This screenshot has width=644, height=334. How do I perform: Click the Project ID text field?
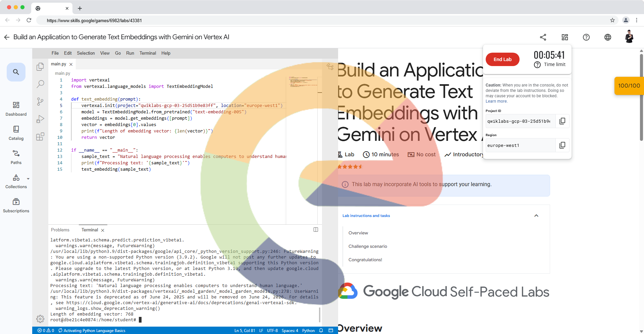click(x=520, y=121)
